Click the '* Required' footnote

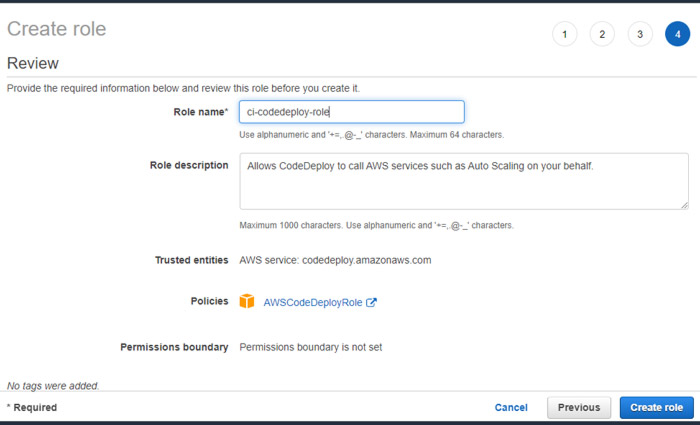[x=32, y=408]
